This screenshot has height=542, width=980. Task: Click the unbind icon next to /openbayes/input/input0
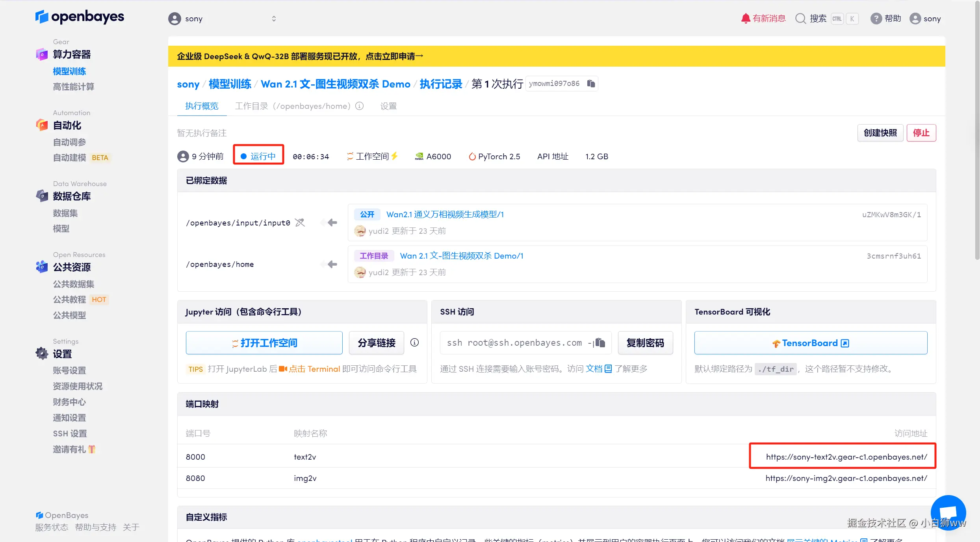[300, 223]
